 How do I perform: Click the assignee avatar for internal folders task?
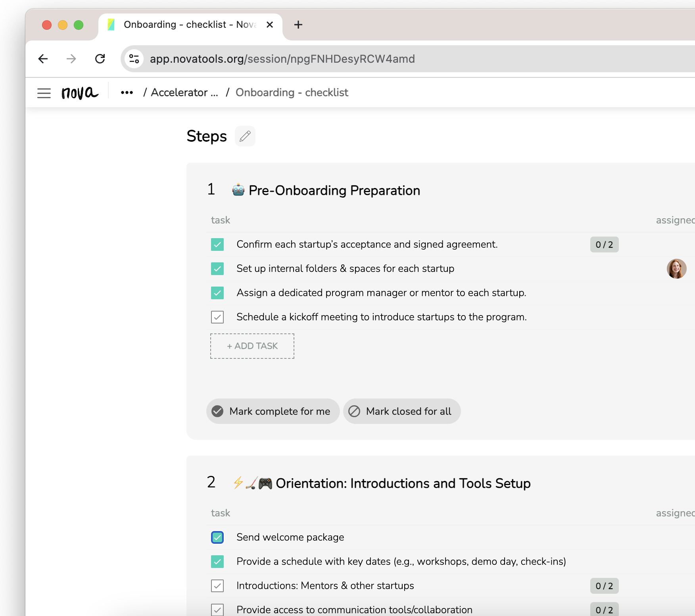(x=676, y=269)
